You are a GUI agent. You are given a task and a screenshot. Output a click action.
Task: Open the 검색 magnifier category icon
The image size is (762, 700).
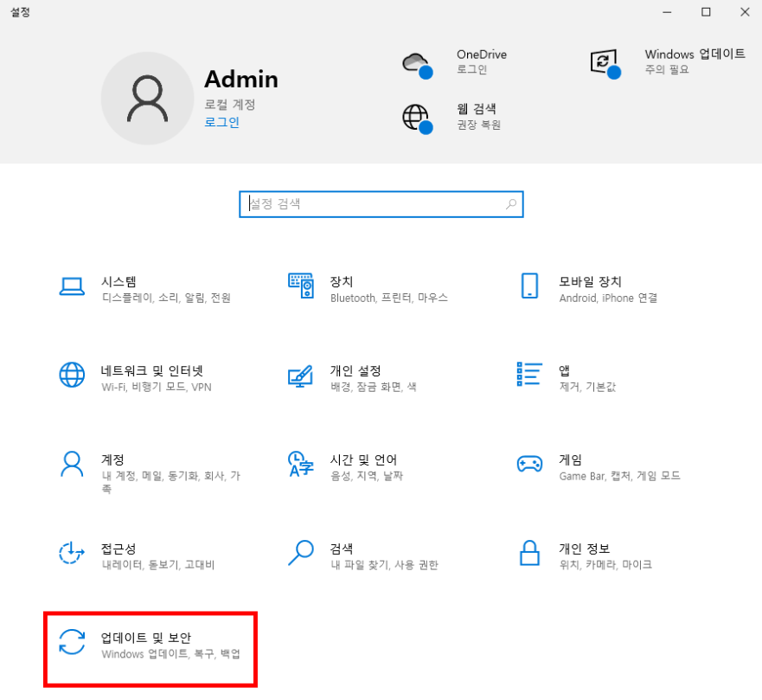(301, 553)
